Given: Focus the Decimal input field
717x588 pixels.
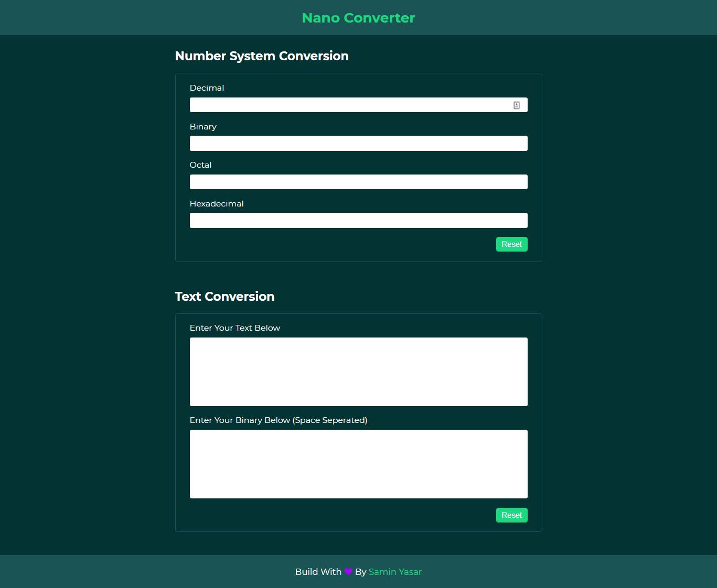Looking at the screenshot, I should click(x=358, y=105).
